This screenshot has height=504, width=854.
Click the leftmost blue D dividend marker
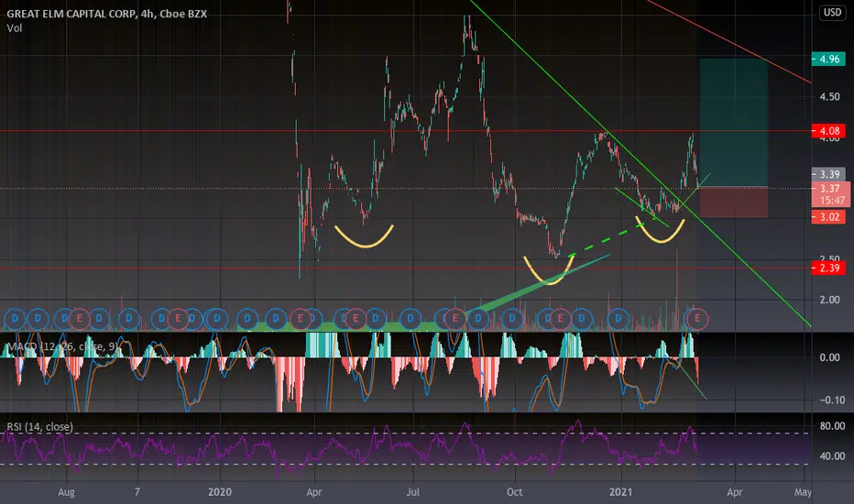15,318
